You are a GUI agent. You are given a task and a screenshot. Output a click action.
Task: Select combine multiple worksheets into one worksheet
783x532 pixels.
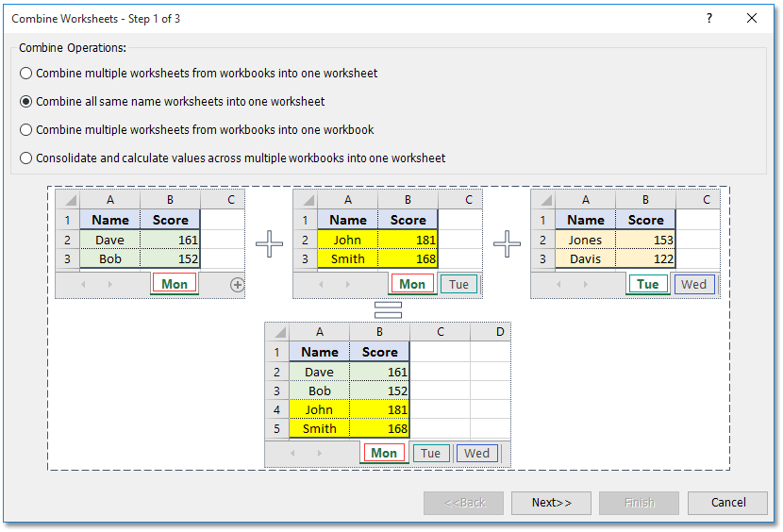(x=26, y=74)
